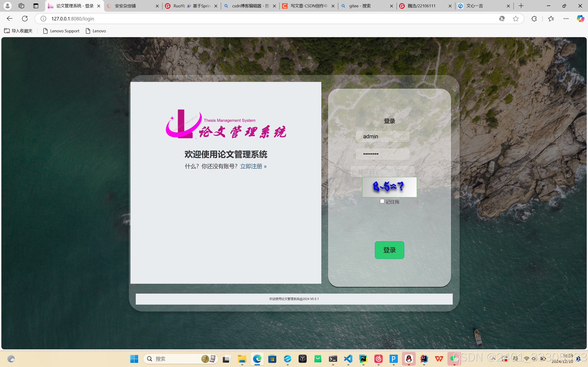Click the 验证码 input field

pos(382,172)
